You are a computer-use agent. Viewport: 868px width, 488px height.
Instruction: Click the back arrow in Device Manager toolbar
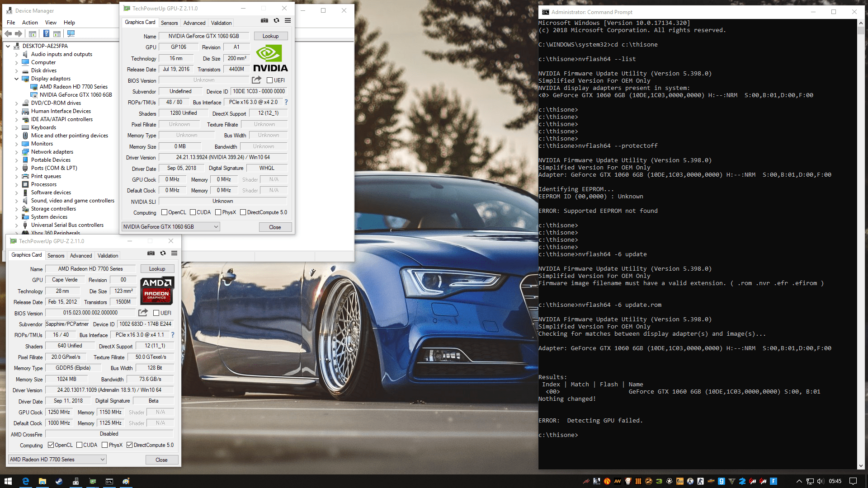[x=8, y=33]
